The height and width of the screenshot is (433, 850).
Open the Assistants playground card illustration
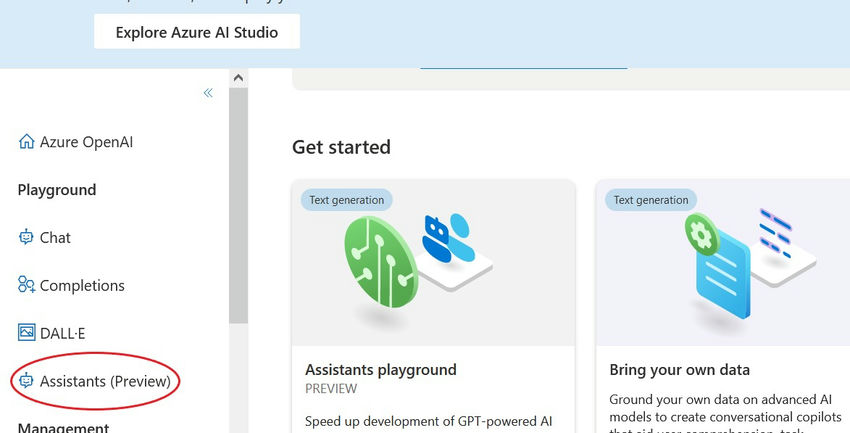click(433, 263)
